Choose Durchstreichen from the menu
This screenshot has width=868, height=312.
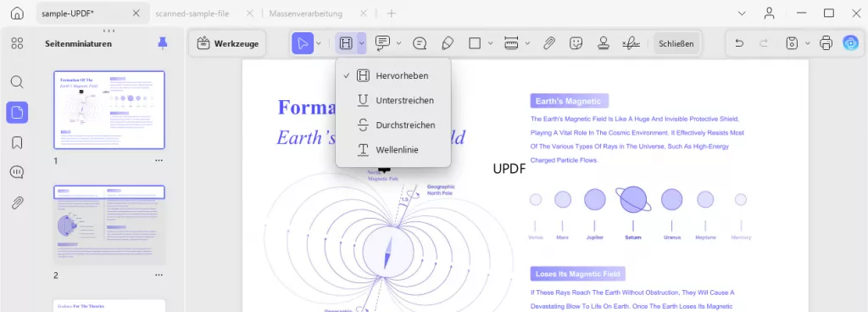point(393,125)
